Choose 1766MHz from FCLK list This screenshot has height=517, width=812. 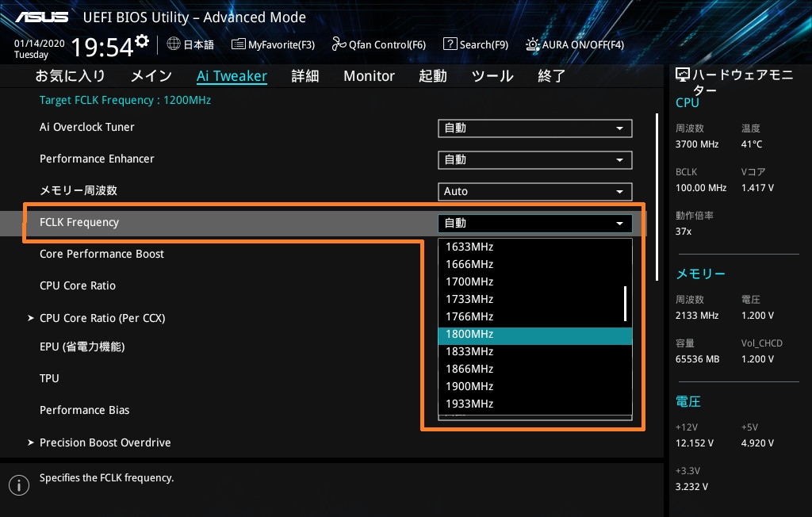point(535,316)
